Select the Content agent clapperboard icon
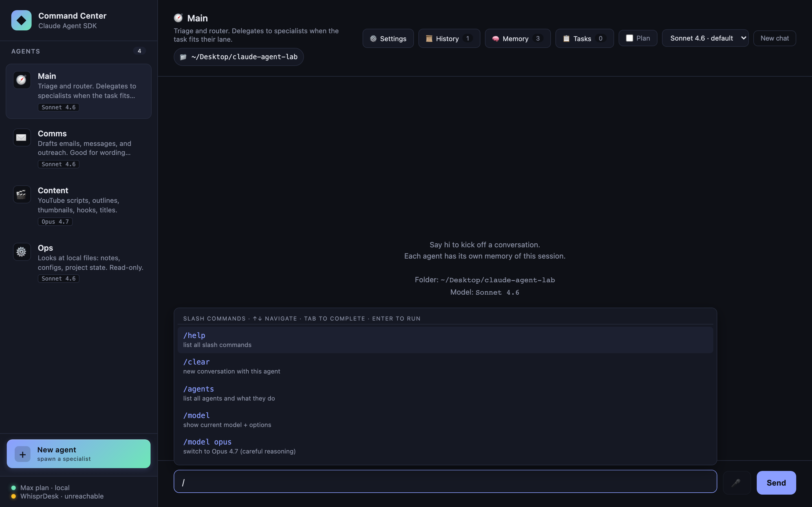812x507 pixels. [x=21, y=194]
